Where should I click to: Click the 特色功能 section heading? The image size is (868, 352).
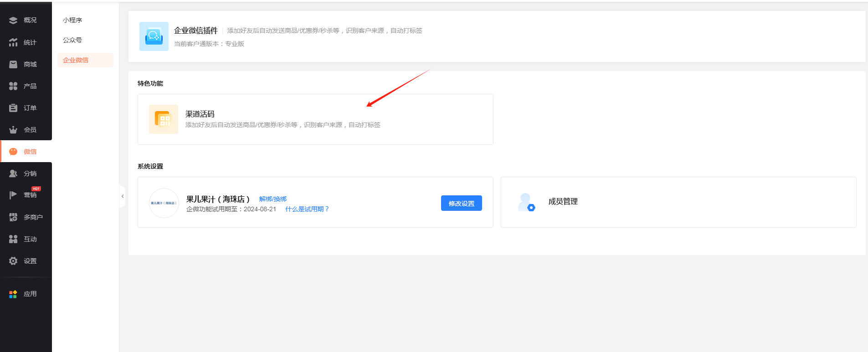coord(150,83)
